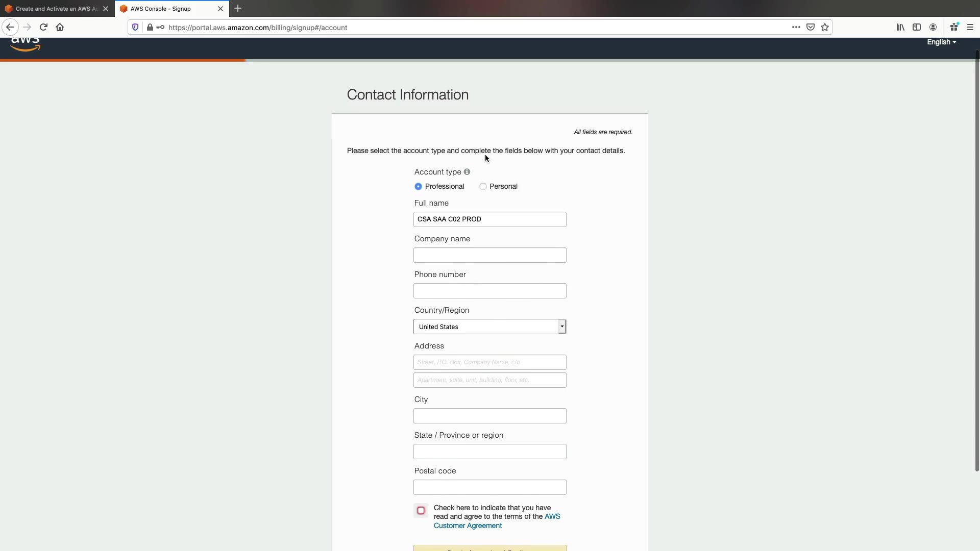The image size is (980, 551).
Task: Open the Country/Region dropdown
Action: click(489, 327)
